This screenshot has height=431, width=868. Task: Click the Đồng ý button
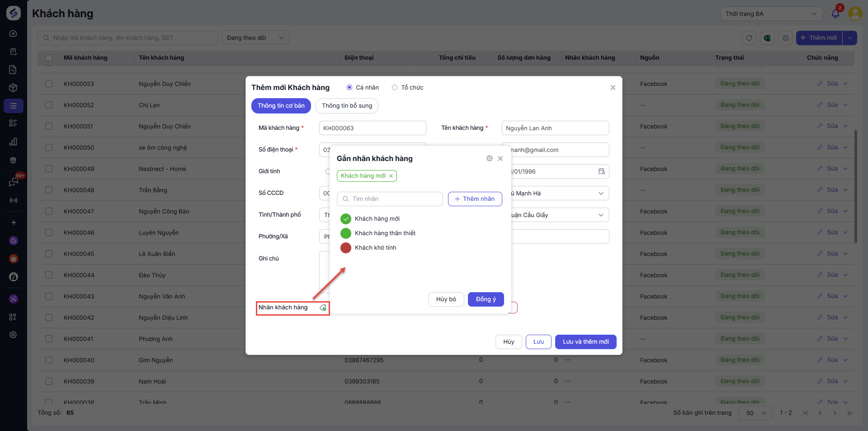click(486, 299)
